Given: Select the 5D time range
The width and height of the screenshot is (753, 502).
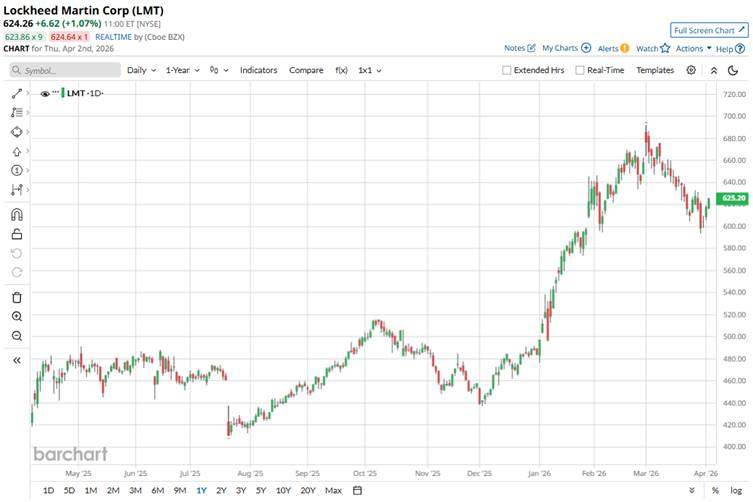Looking at the screenshot, I should (x=70, y=490).
